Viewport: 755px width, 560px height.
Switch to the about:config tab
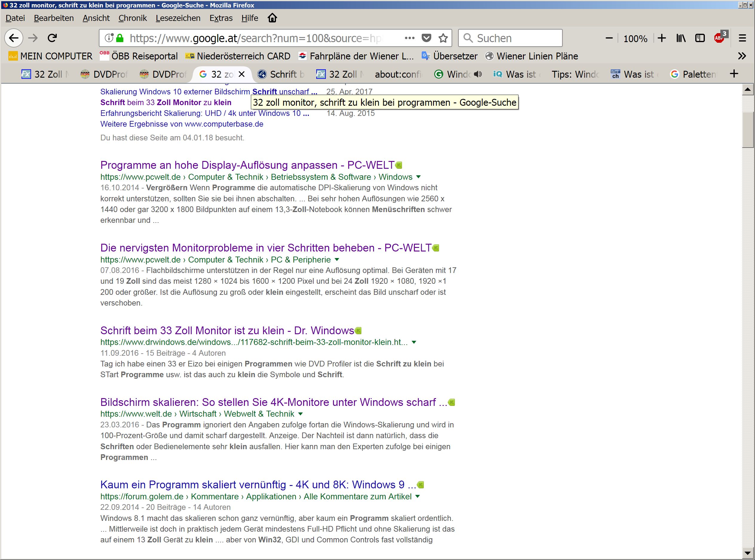pos(398,74)
